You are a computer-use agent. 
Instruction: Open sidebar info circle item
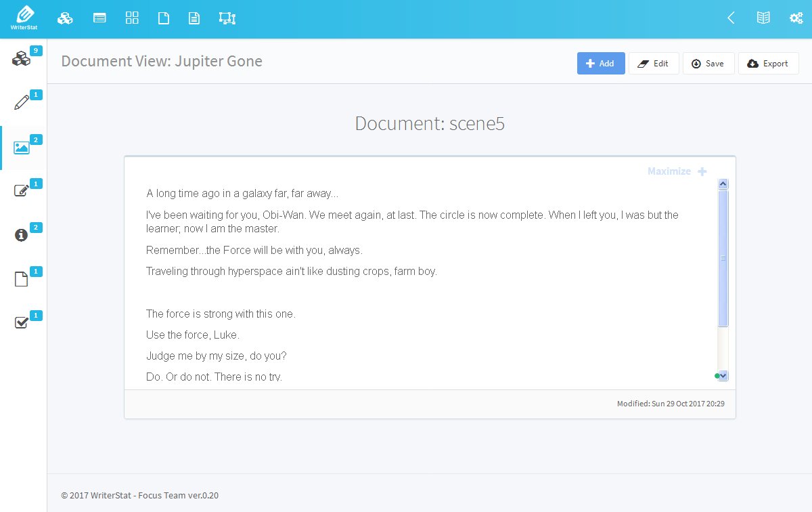point(21,235)
